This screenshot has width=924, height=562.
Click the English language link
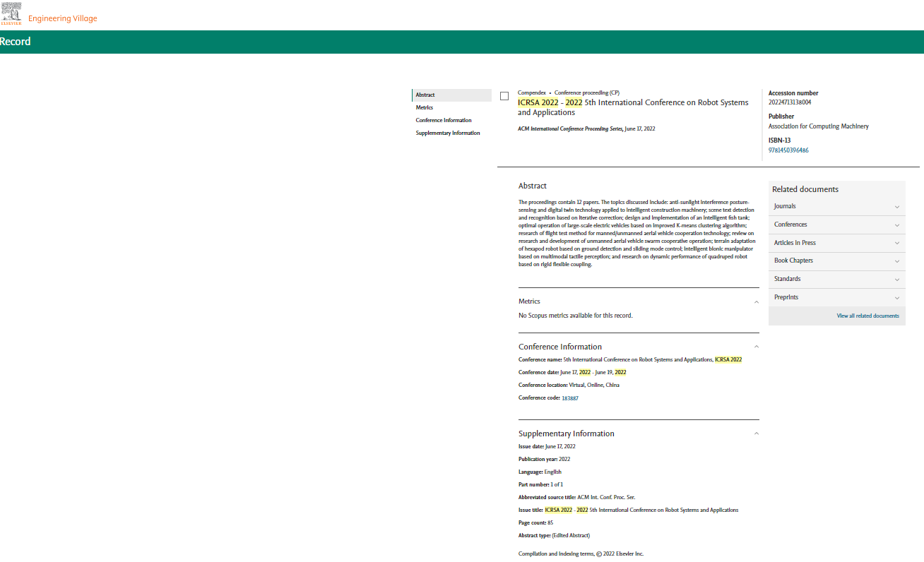pos(552,472)
